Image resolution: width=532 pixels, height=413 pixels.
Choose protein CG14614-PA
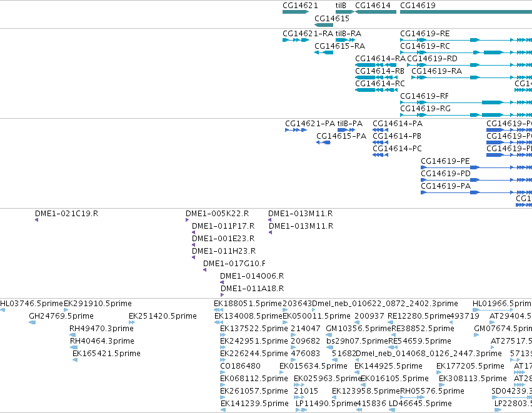tap(398, 124)
